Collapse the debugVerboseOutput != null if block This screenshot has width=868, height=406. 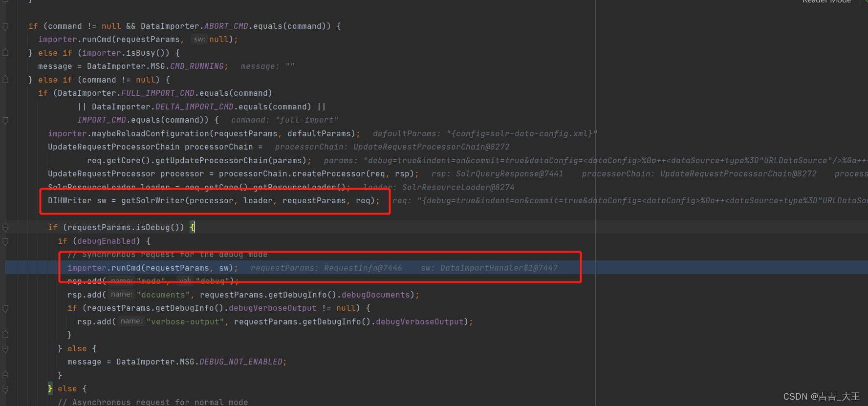coord(5,308)
